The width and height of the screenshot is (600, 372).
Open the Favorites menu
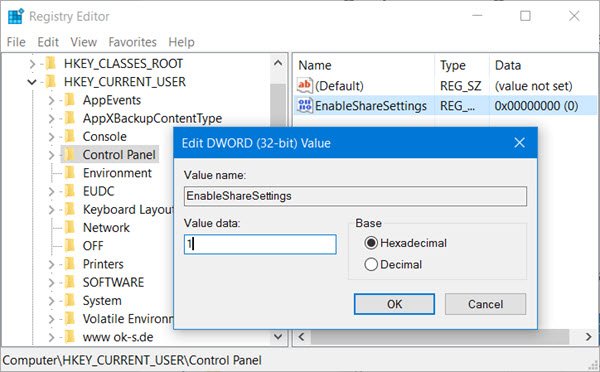coord(132,42)
